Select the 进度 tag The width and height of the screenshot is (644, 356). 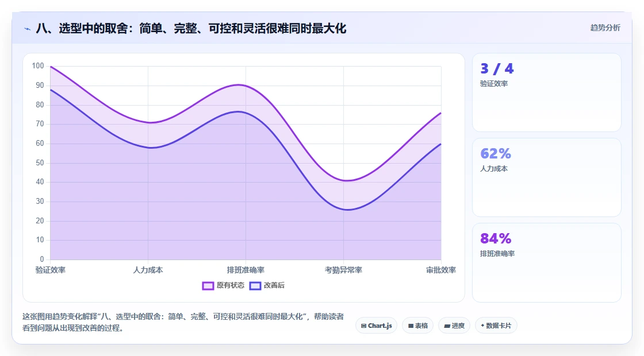click(x=454, y=326)
